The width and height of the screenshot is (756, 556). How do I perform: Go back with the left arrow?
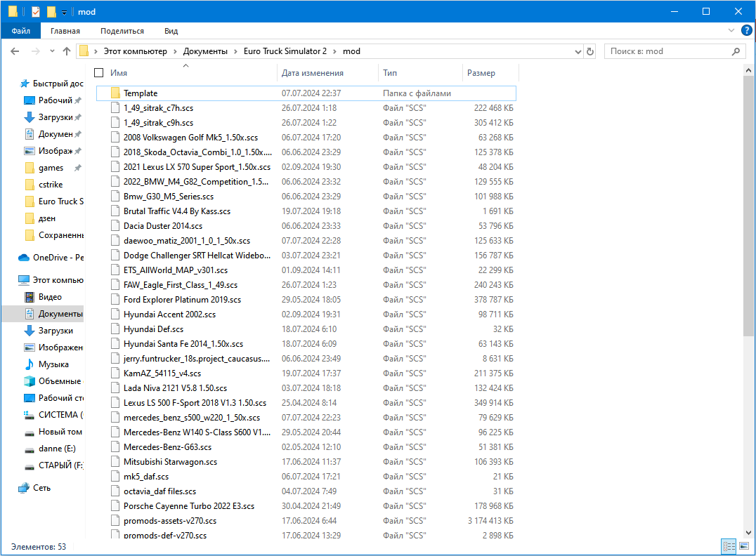[15, 51]
